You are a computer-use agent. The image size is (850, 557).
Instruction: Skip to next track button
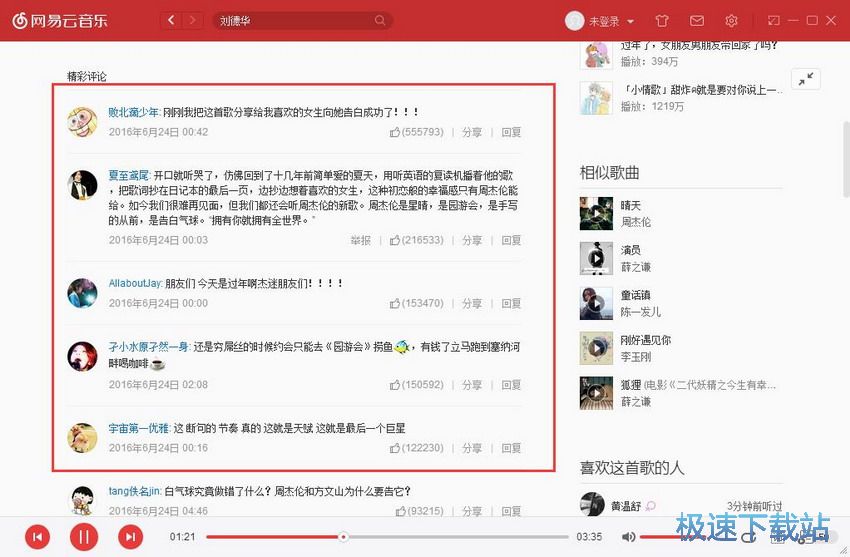(130, 537)
